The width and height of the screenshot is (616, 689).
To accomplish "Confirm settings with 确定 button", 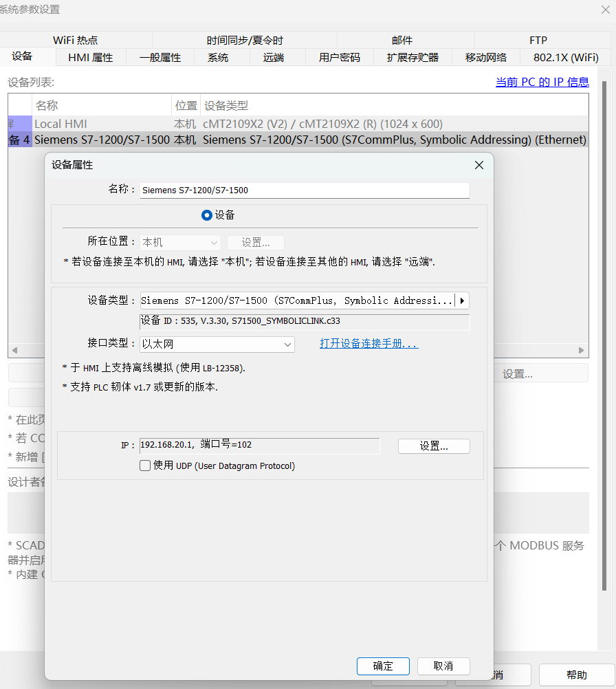I will [x=383, y=666].
